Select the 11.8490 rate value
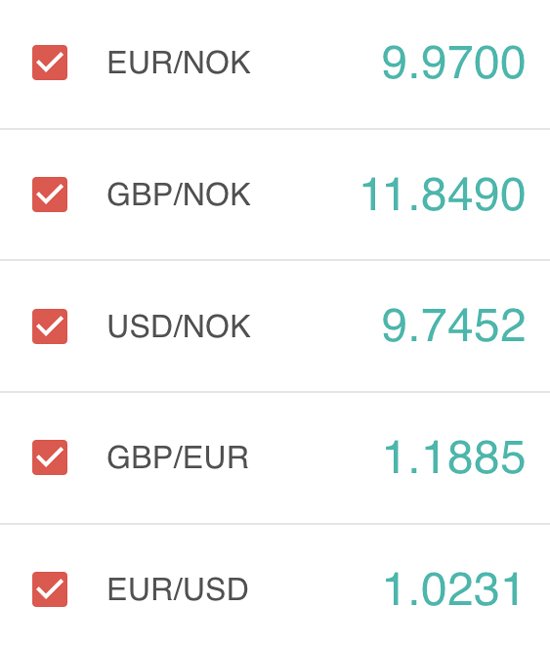The image size is (550, 650). 443,194
